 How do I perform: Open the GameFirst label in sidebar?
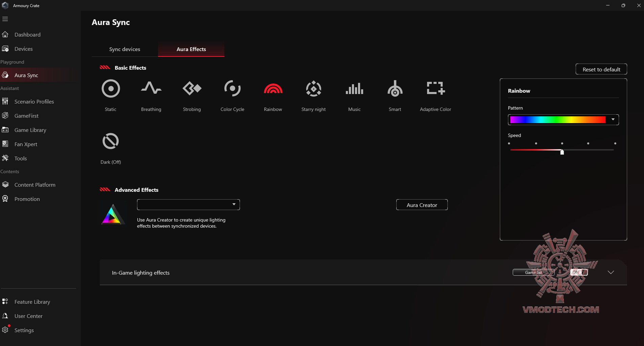(x=26, y=116)
